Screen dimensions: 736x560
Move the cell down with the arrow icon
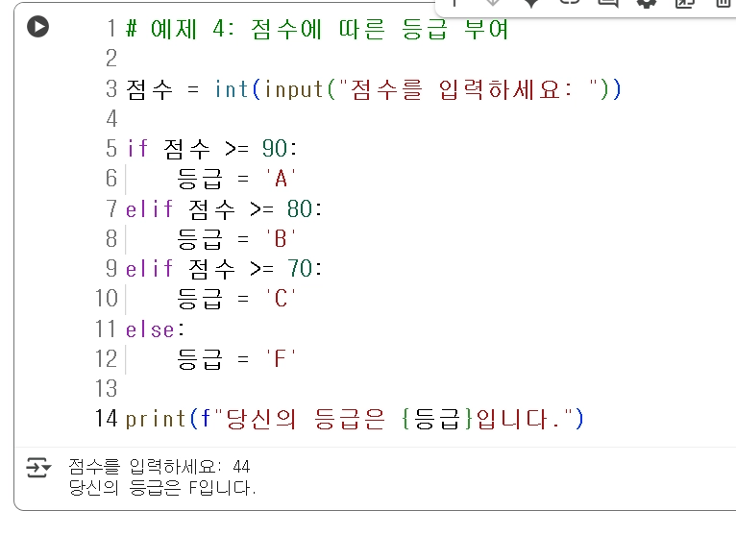493,2
